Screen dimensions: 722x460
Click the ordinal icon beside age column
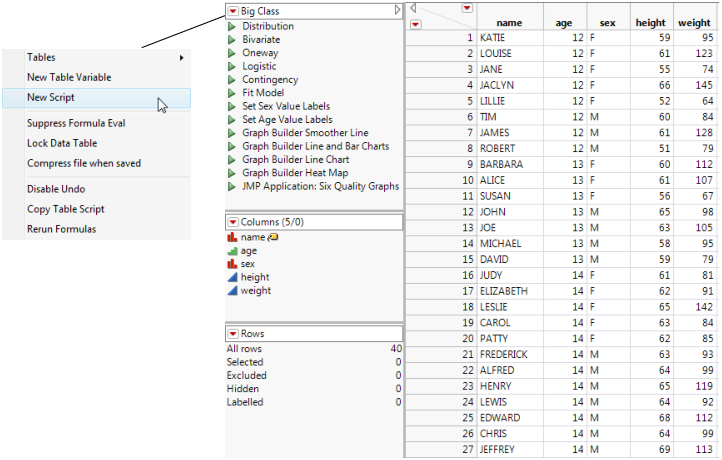[232, 251]
